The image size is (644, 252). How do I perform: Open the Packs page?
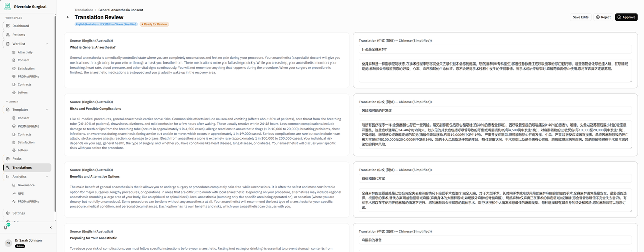(27, 159)
